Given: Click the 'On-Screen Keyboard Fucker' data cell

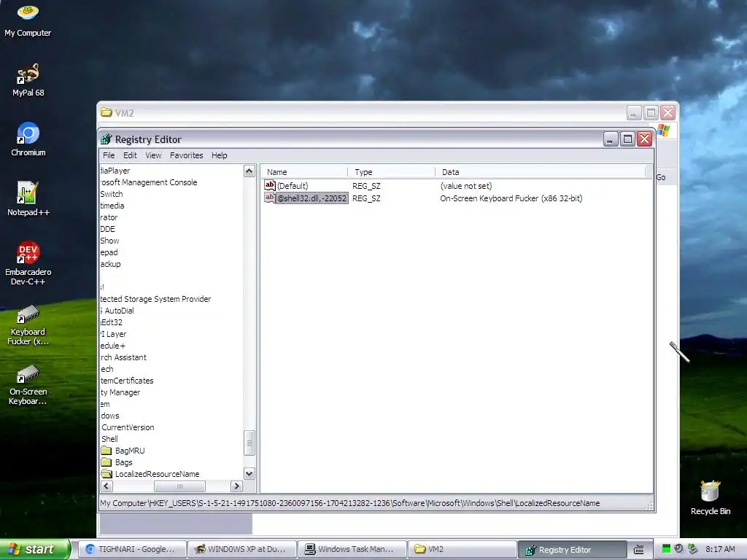Looking at the screenshot, I should pyautogui.click(x=511, y=198).
